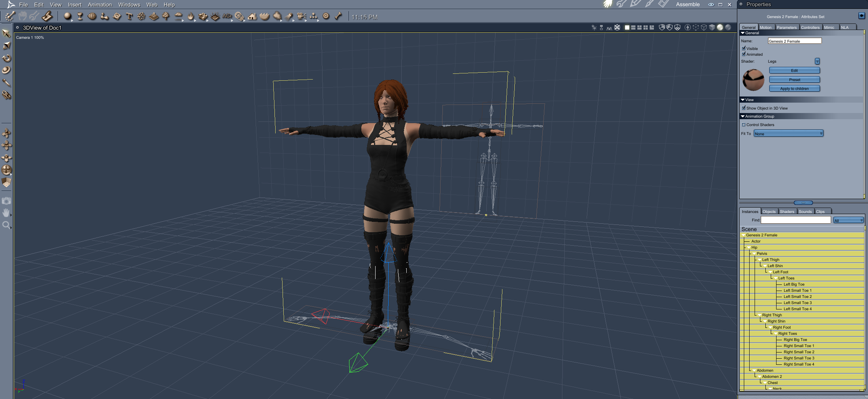This screenshot has height=399, width=868.
Task: Click the Legs shader preview sphere
Action: [x=753, y=80]
